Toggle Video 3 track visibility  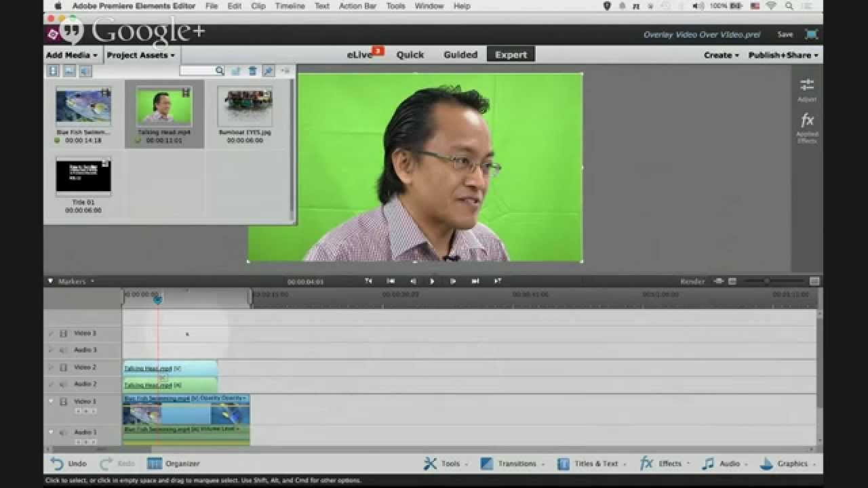click(x=63, y=333)
